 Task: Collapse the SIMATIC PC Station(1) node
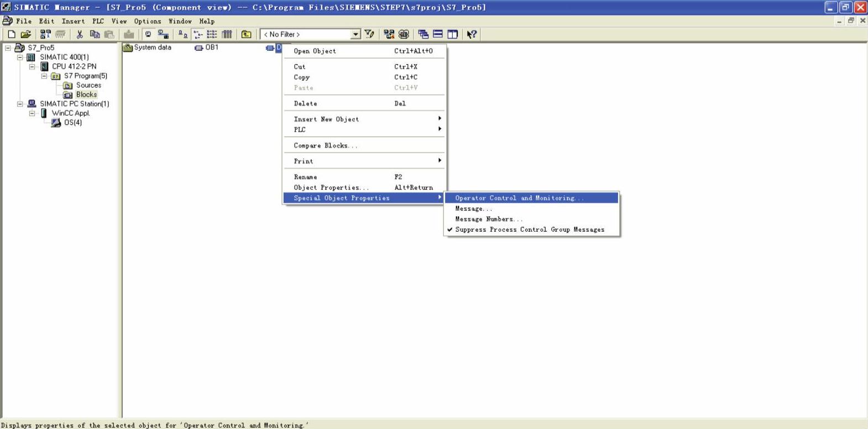[x=20, y=104]
